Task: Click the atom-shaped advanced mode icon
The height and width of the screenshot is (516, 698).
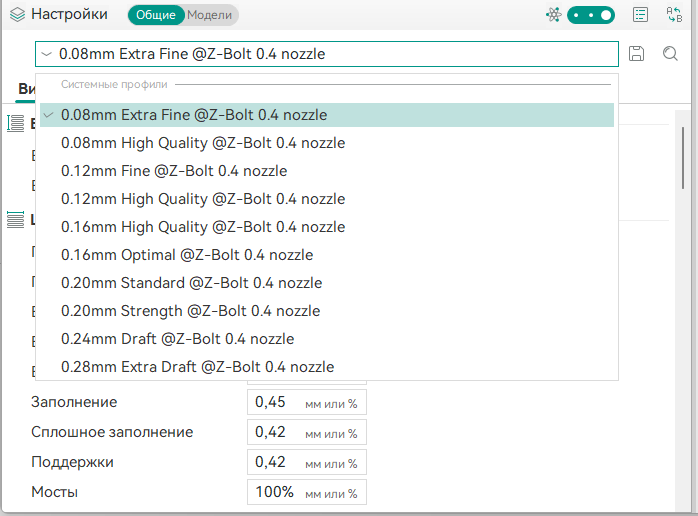Action: [554, 15]
